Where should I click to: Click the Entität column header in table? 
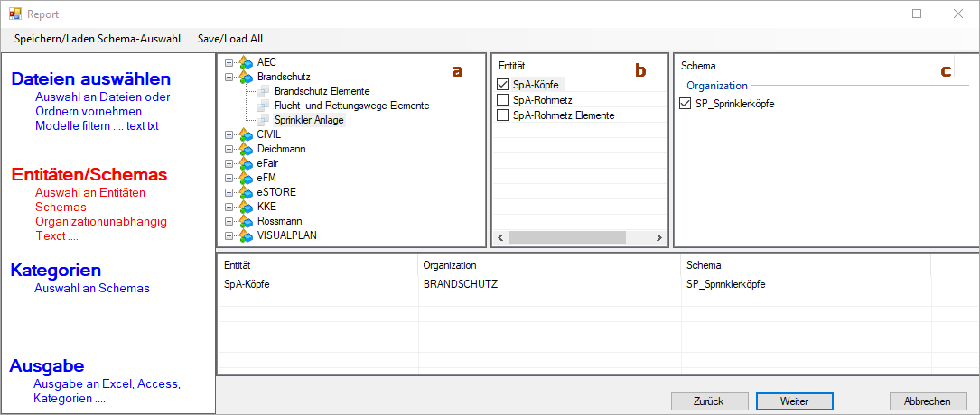click(317, 265)
